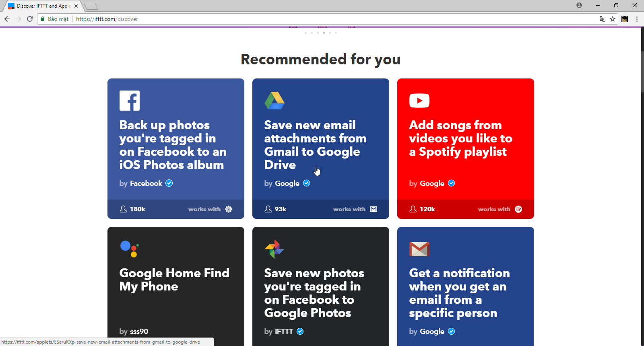Viewport: 644px width, 346px height.
Task: Click the page vertical scrollbar thumb
Action: tap(642, 72)
